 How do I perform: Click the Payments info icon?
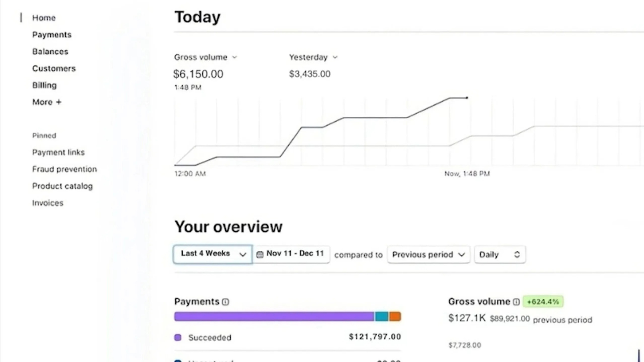point(225,302)
